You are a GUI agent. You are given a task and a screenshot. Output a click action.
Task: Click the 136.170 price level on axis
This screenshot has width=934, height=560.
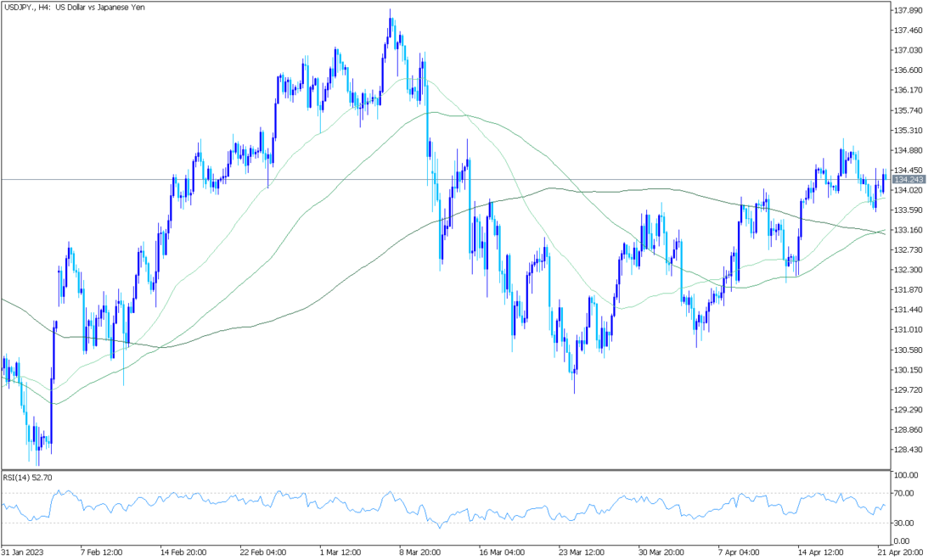tap(909, 90)
